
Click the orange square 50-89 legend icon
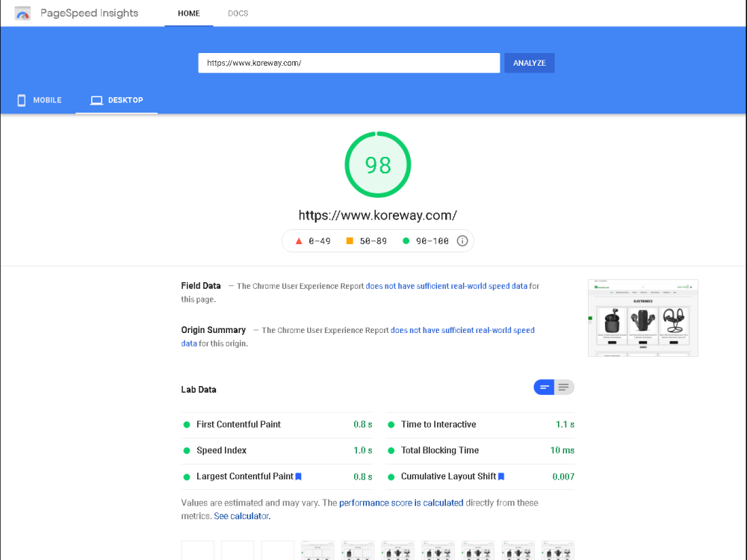(x=350, y=241)
